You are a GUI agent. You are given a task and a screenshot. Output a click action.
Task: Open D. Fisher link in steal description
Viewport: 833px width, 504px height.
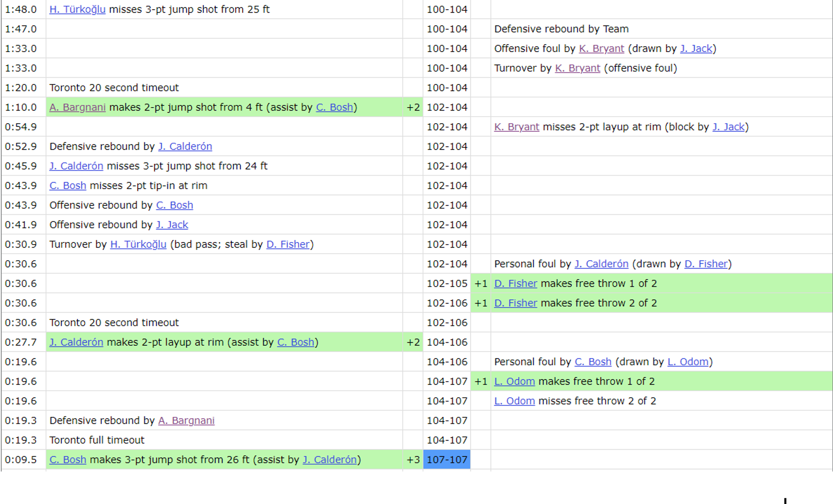(288, 245)
